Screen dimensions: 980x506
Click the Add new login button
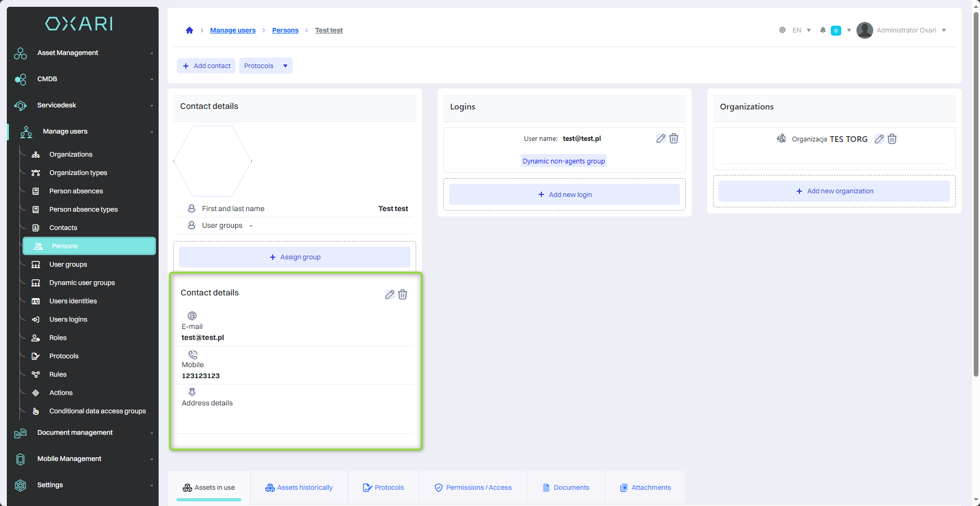coord(564,195)
